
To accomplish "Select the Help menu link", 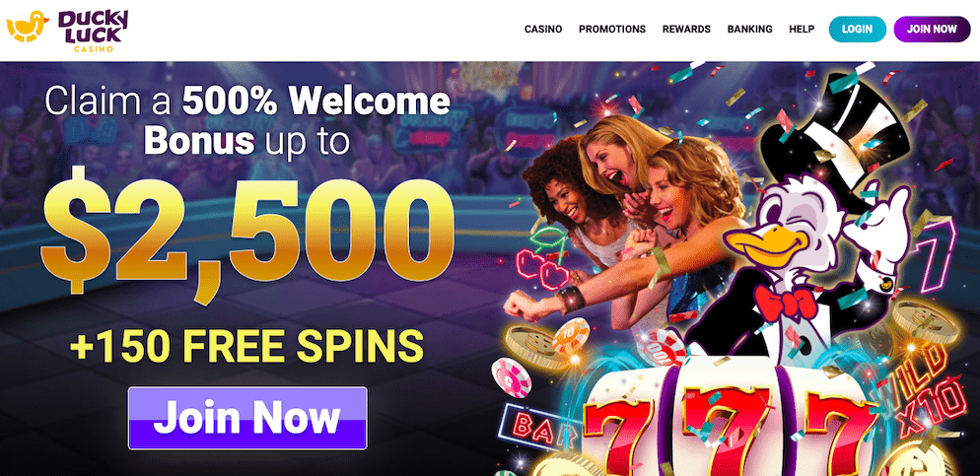I will (x=802, y=29).
